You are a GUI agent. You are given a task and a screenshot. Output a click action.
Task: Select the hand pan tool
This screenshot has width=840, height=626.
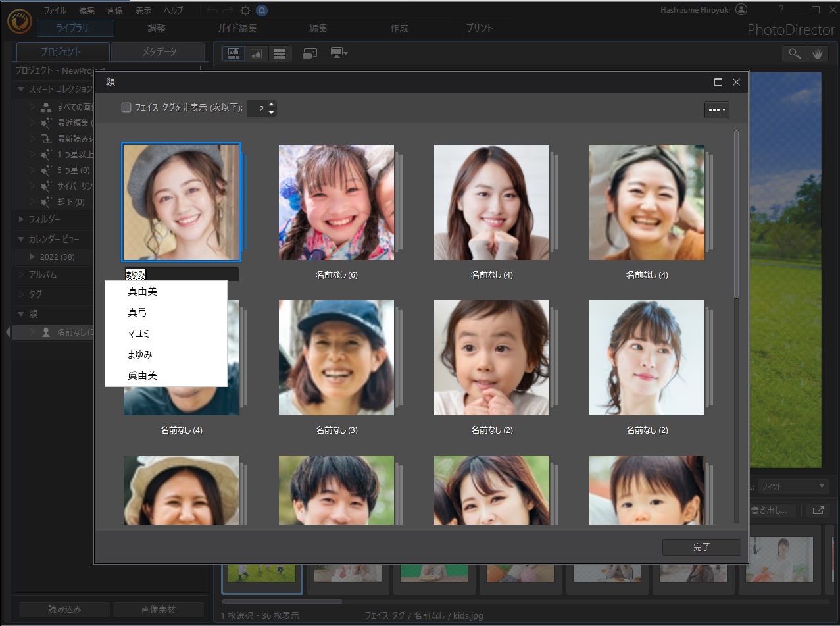[x=818, y=54]
